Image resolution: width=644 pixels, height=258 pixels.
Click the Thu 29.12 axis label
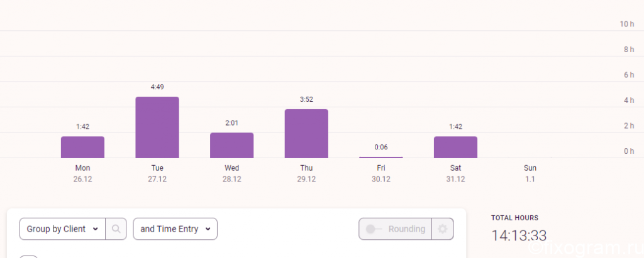[x=306, y=173]
